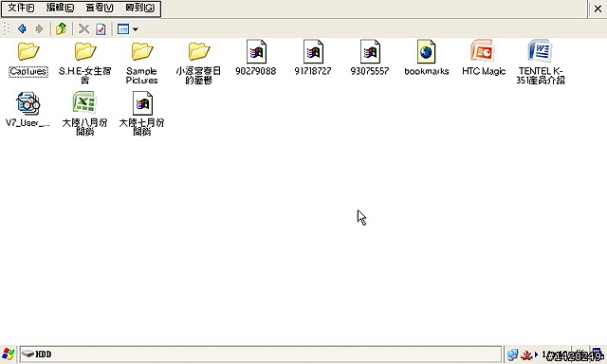Click the 大陸八月份開銷 file name
The image size is (607, 364).
click(84, 127)
